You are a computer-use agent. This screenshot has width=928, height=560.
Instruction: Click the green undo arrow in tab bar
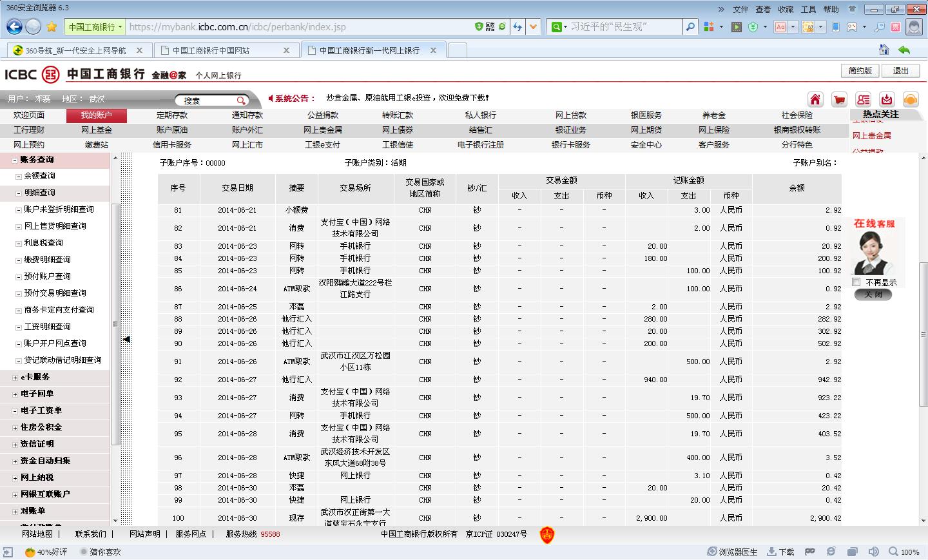coord(904,50)
